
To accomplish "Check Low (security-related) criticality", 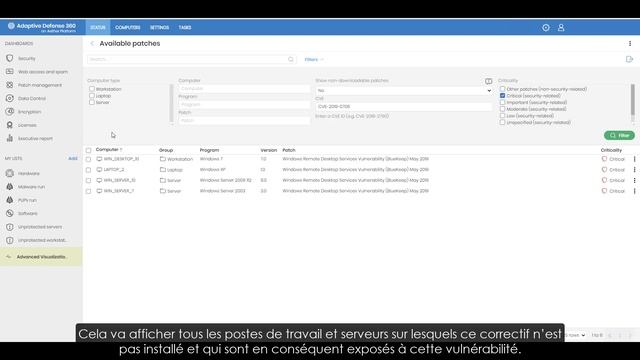I will click(502, 116).
